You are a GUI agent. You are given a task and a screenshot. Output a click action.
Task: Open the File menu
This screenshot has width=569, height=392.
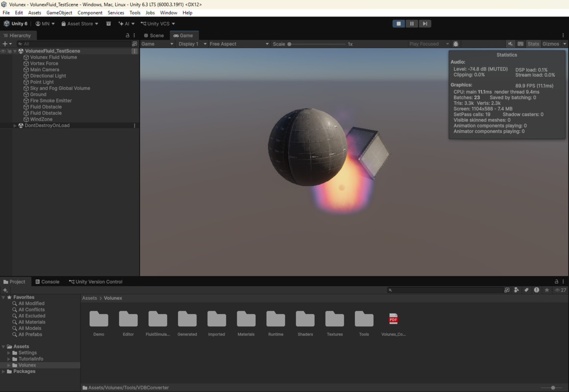[x=6, y=13]
